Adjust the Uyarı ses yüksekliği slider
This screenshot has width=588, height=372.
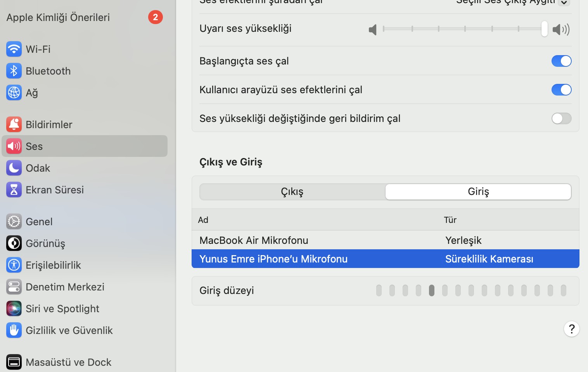click(x=464, y=29)
